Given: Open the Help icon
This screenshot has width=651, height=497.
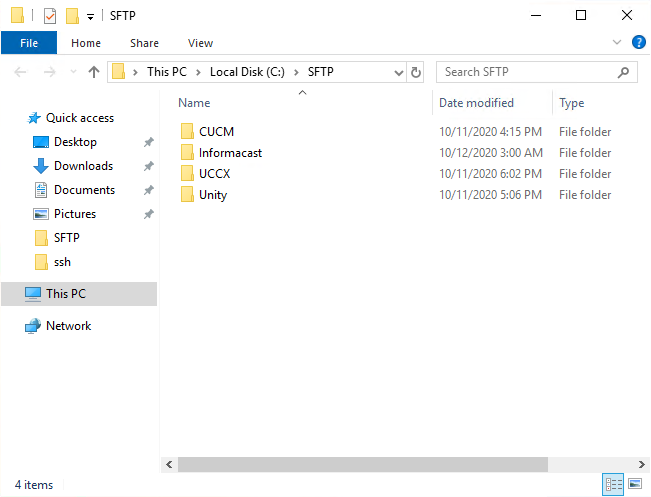Looking at the screenshot, I should (639, 42).
